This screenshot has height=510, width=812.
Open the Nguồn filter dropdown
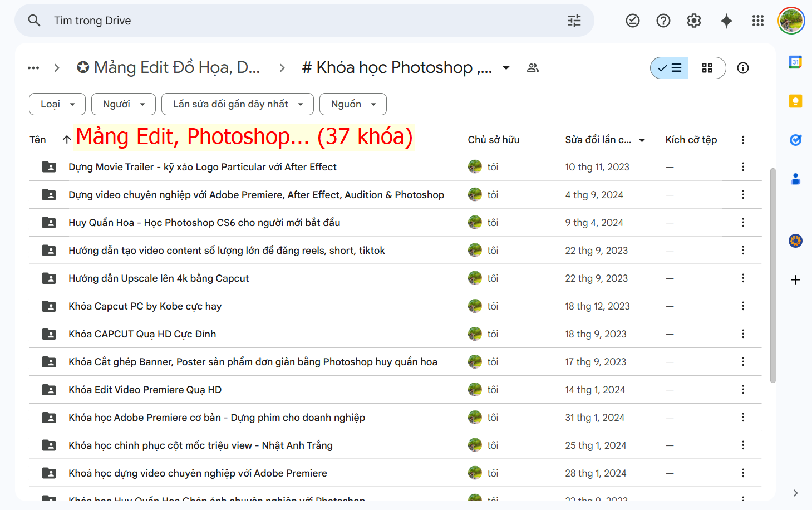[353, 104]
